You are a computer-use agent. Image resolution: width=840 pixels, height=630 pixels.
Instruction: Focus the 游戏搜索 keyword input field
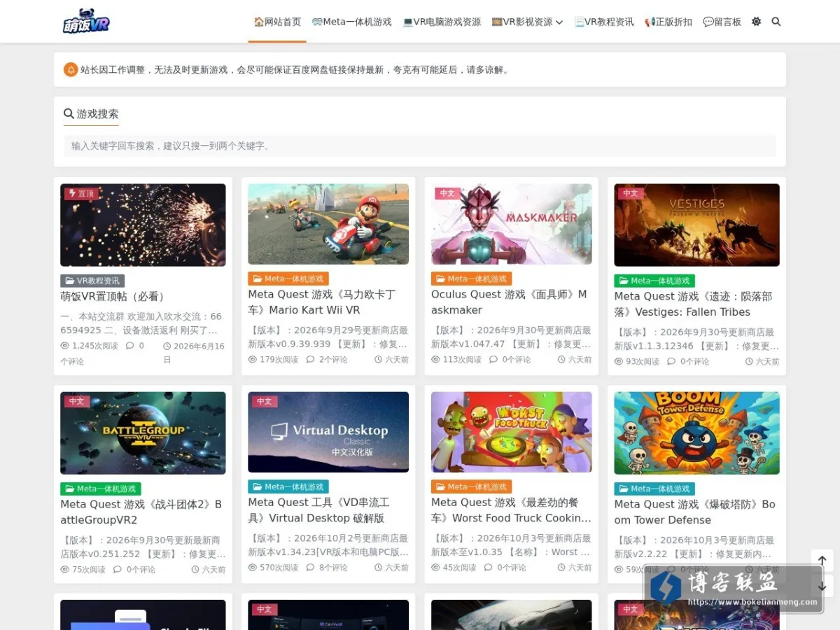pos(420,146)
